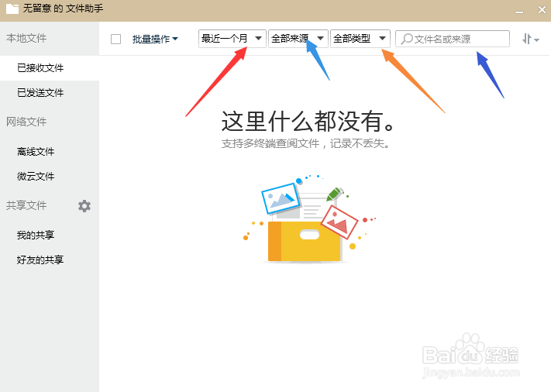
Task: Click the sort order icon
Action: pos(530,39)
